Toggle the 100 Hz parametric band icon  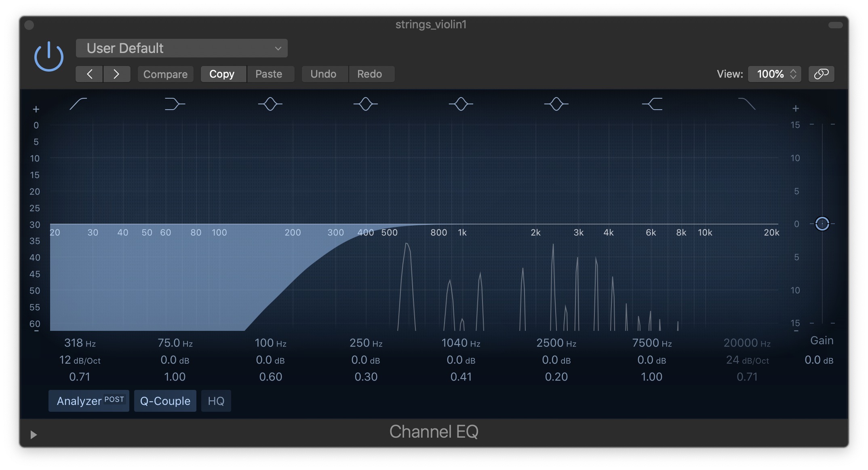click(x=270, y=104)
